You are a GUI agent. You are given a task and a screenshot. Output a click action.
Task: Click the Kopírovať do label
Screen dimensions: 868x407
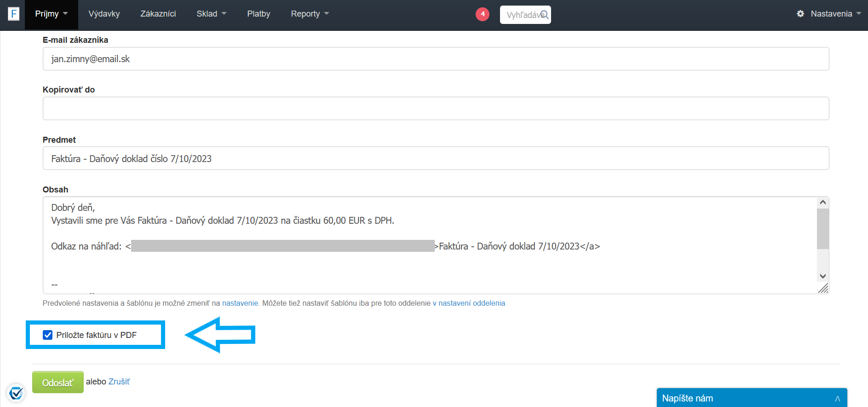pyautogui.click(x=69, y=90)
